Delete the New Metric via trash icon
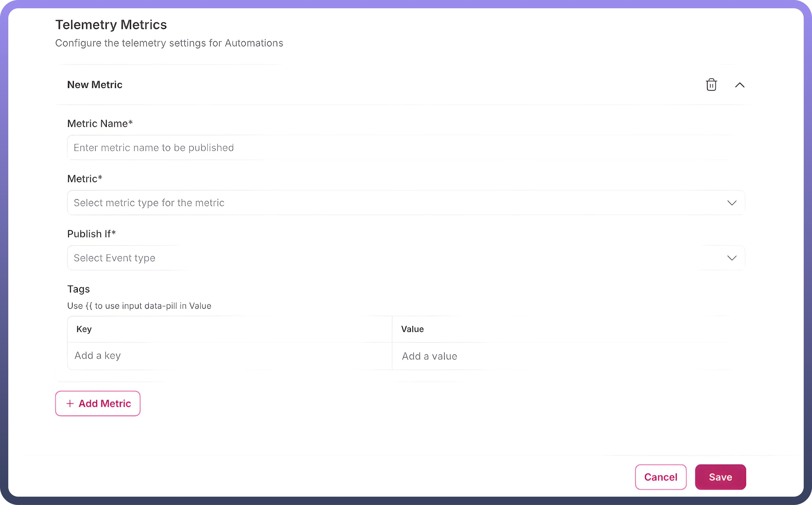This screenshot has width=812, height=505. tap(711, 84)
